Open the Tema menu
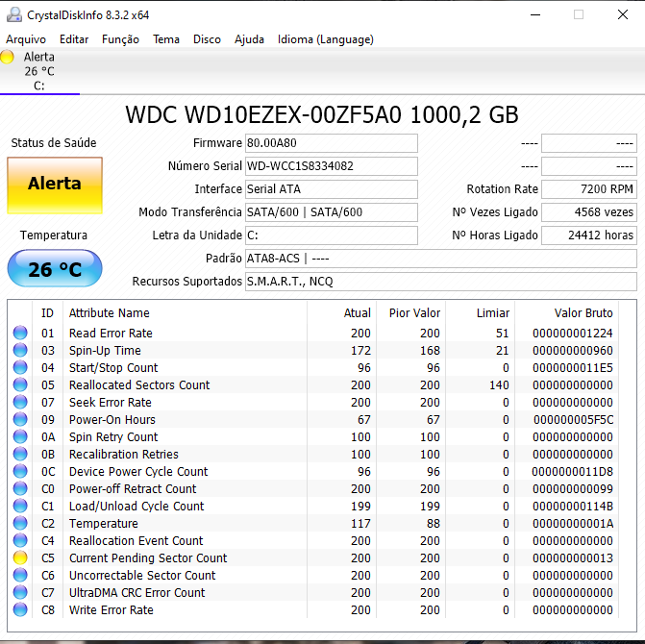 pyautogui.click(x=166, y=39)
